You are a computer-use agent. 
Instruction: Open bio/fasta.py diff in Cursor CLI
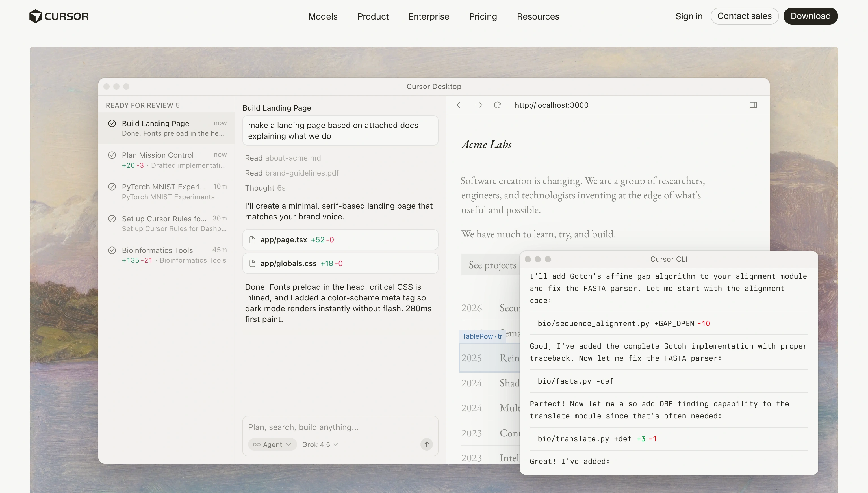(669, 381)
